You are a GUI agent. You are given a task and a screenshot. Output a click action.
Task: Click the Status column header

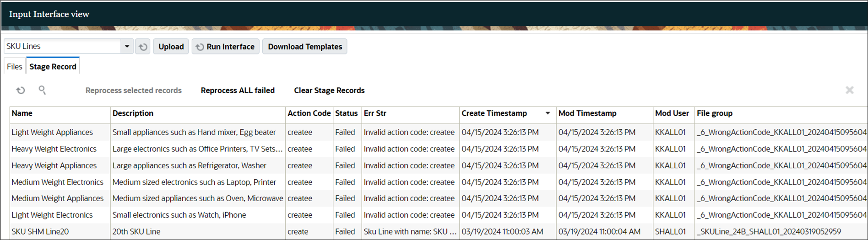click(347, 113)
